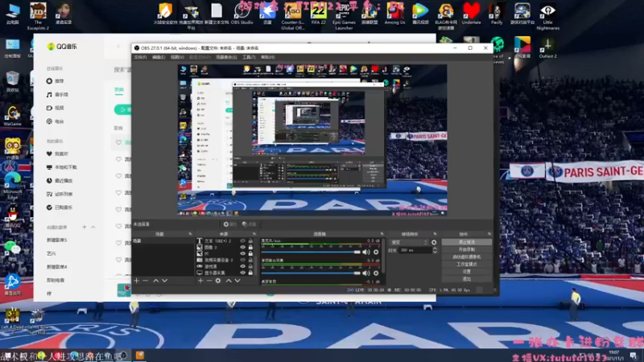
Task: Click 开始录制 start recording button
Action: (467, 249)
